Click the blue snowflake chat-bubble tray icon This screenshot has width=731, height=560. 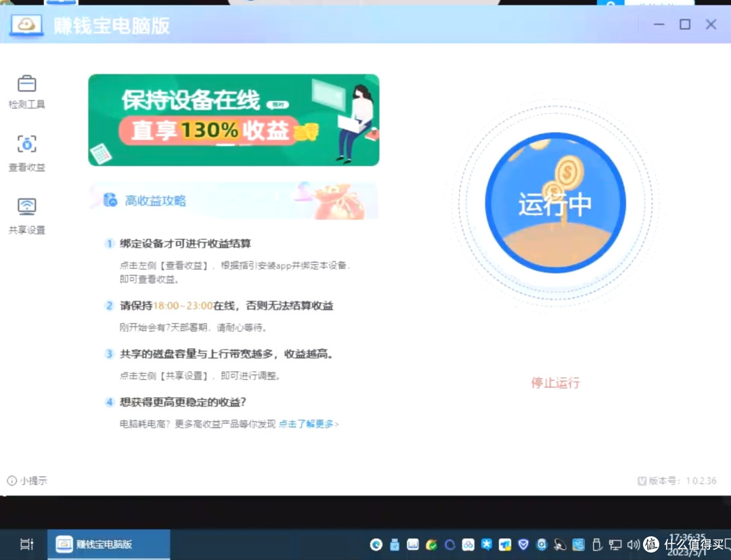[486, 544]
